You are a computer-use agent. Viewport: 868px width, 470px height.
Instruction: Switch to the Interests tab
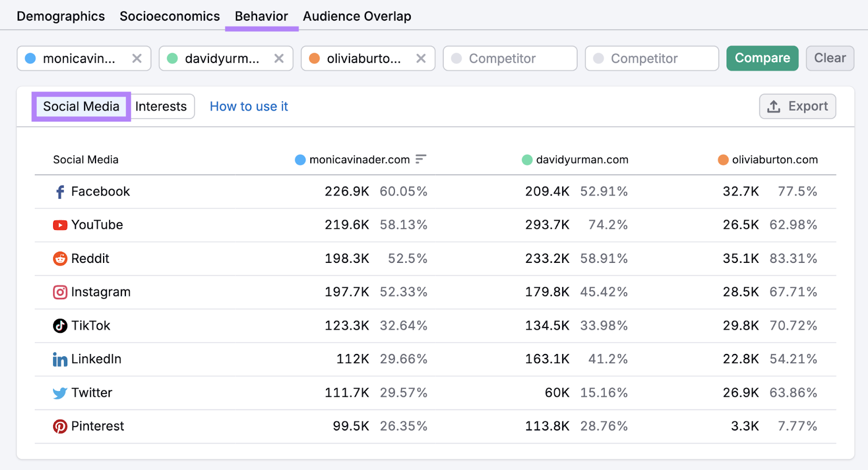(161, 106)
